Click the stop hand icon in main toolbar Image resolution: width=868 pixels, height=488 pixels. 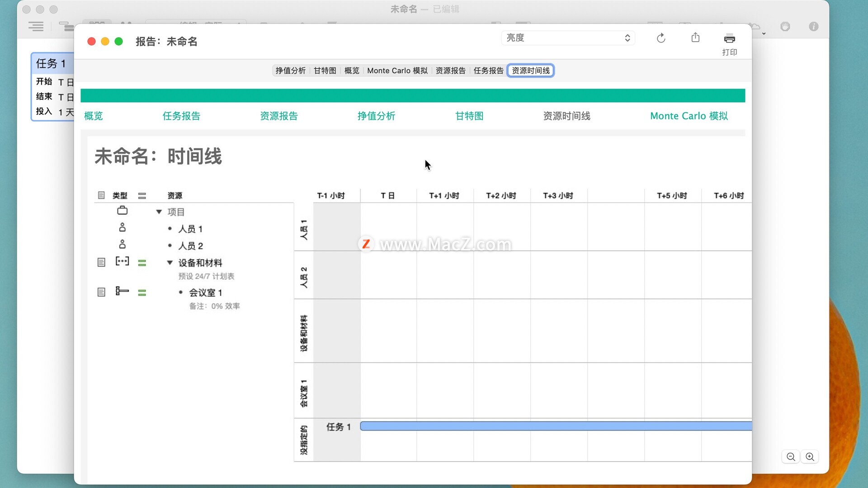pos(785,27)
